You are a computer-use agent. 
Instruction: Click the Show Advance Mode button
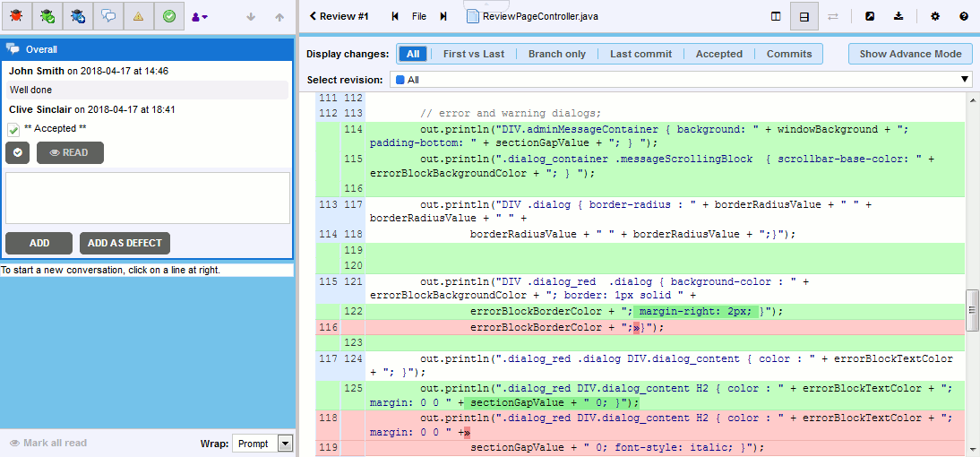(910, 54)
